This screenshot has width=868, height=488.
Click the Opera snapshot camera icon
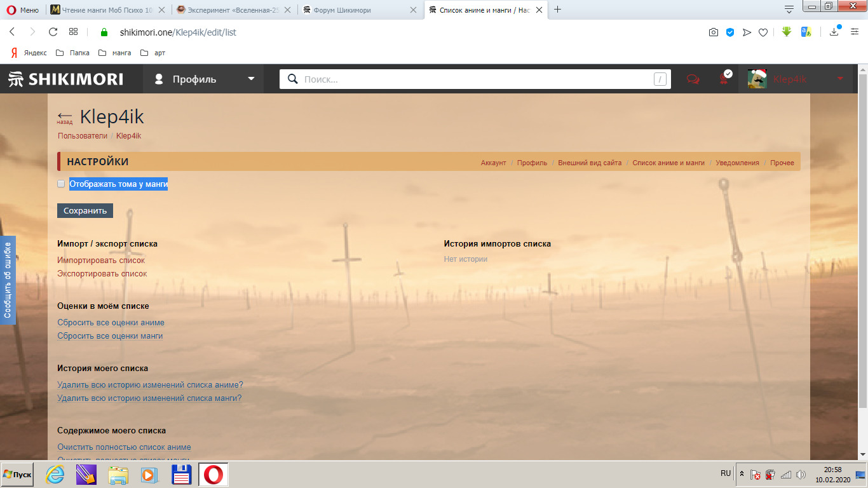click(714, 32)
